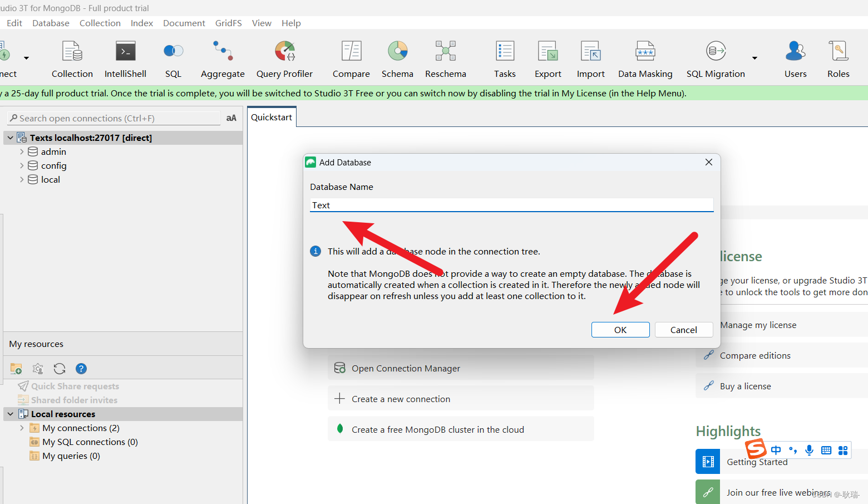The image size is (868, 504).
Task: Collapse the Texts localhost:27017 connection
Action: pos(11,138)
